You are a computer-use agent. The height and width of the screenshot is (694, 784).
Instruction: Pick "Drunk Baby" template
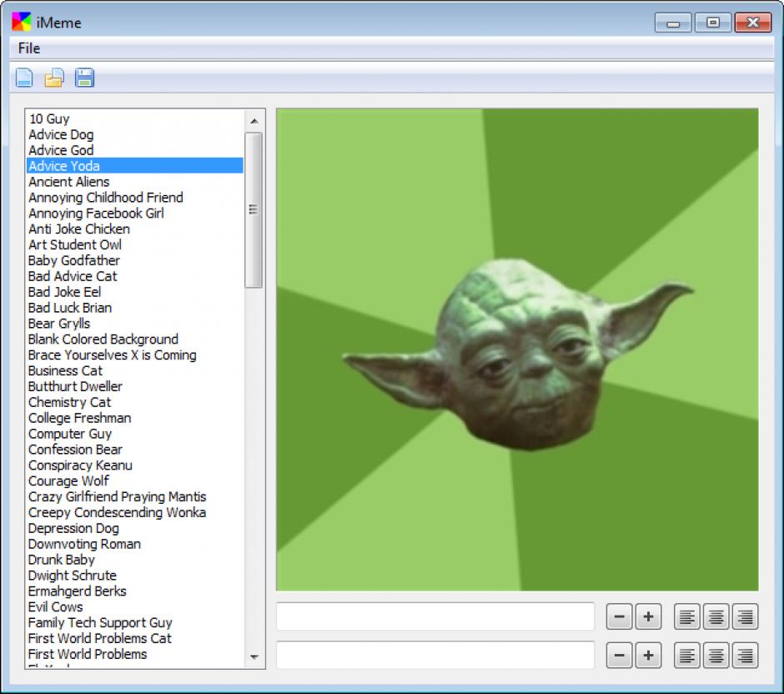(x=135, y=560)
